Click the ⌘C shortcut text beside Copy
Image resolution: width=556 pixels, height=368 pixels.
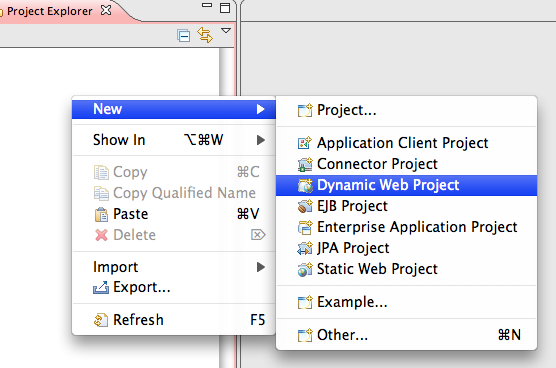pyautogui.click(x=248, y=172)
